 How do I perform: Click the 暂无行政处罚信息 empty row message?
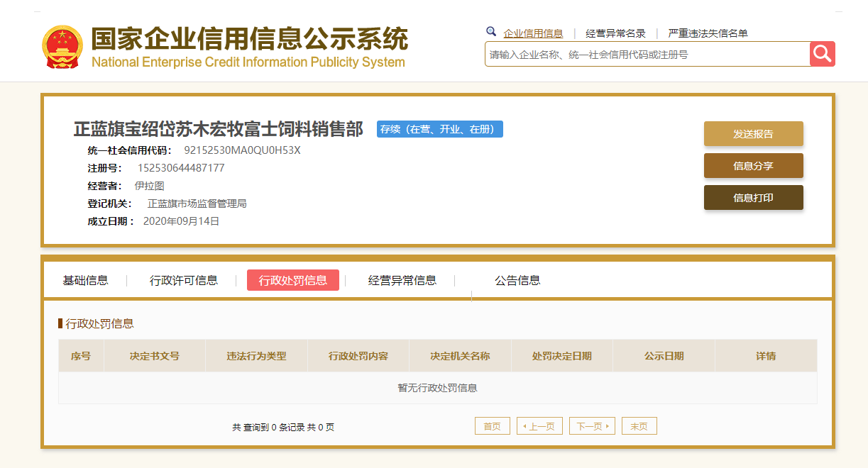coord(437,388)
